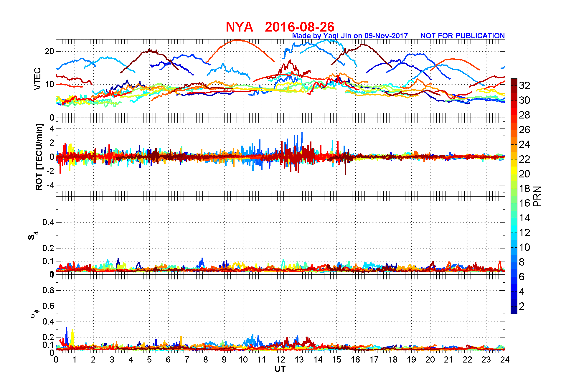Click the 'NOT FOR PUBLICATION' notice
Screen dimensions: 561x392
point(463,36)
